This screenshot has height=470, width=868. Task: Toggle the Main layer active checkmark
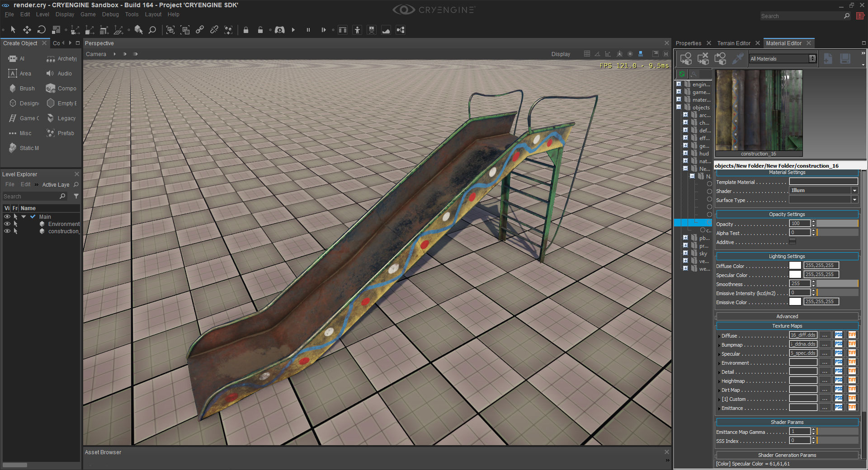[33, 217]
